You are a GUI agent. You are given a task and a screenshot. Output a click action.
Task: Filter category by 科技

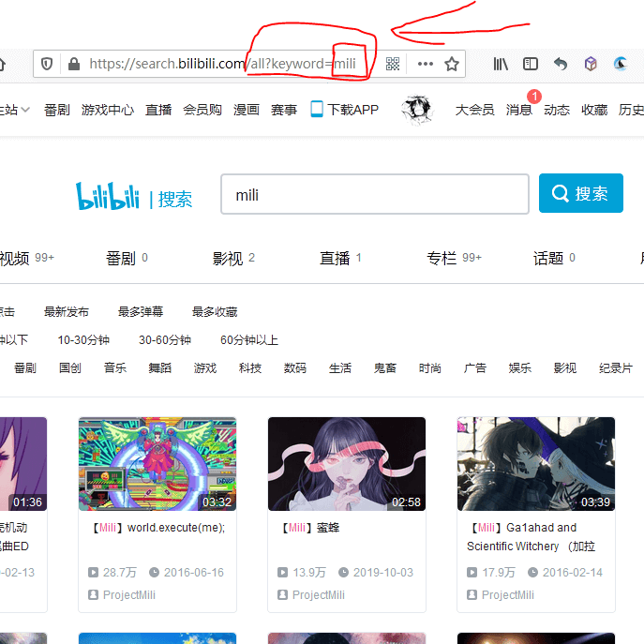250,368
